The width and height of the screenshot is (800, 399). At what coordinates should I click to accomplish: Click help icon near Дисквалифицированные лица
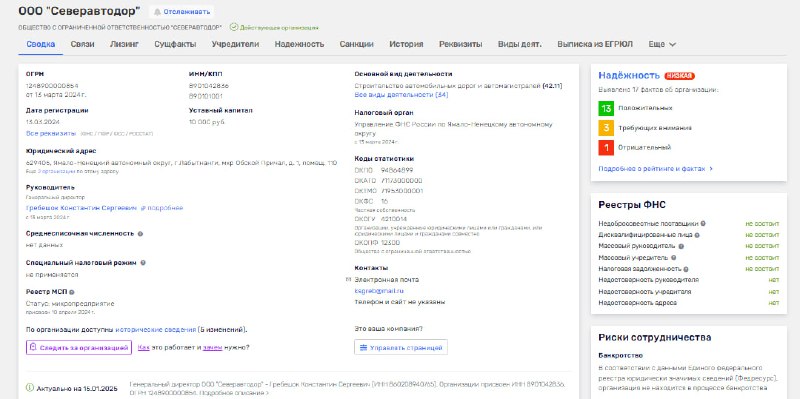[697, 235]
